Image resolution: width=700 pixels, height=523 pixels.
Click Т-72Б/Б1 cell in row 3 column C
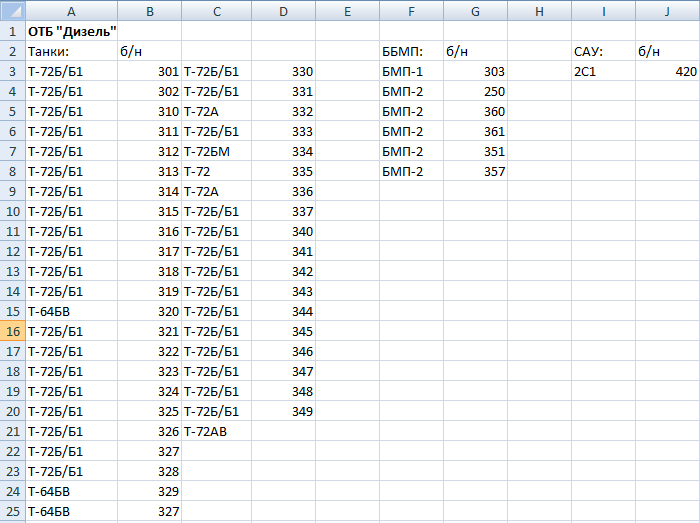point(217,71)
